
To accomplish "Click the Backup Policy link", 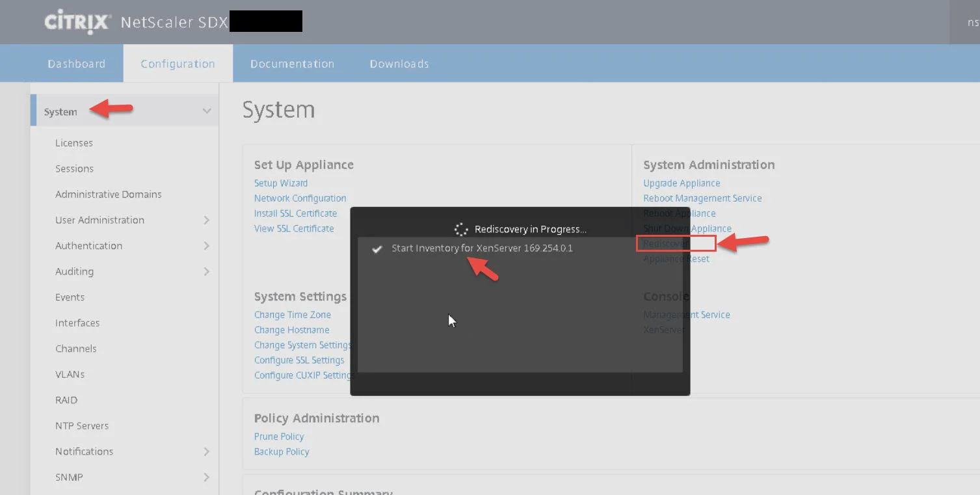I will 282,451.
